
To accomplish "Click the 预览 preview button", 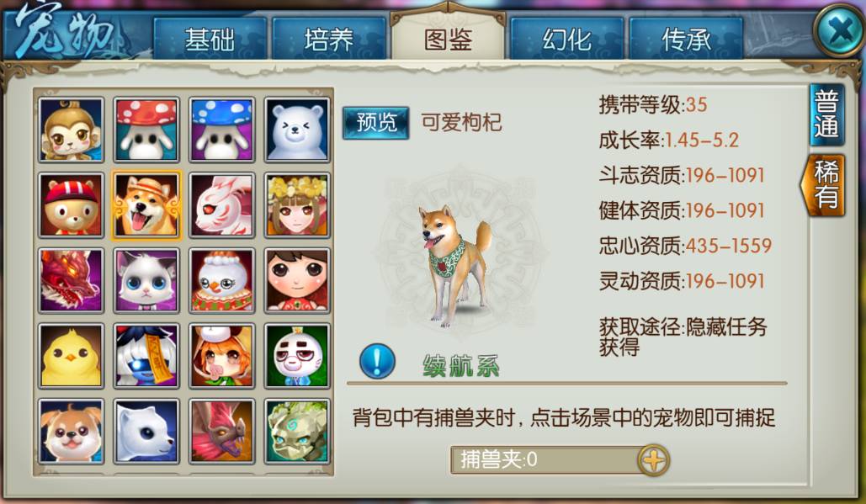I will 375,123.
